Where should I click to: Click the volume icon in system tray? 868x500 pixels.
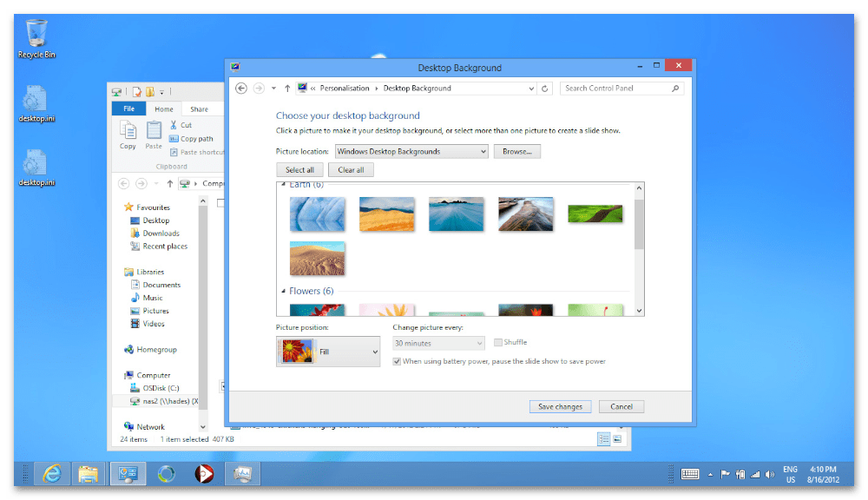tap(768, 475)
